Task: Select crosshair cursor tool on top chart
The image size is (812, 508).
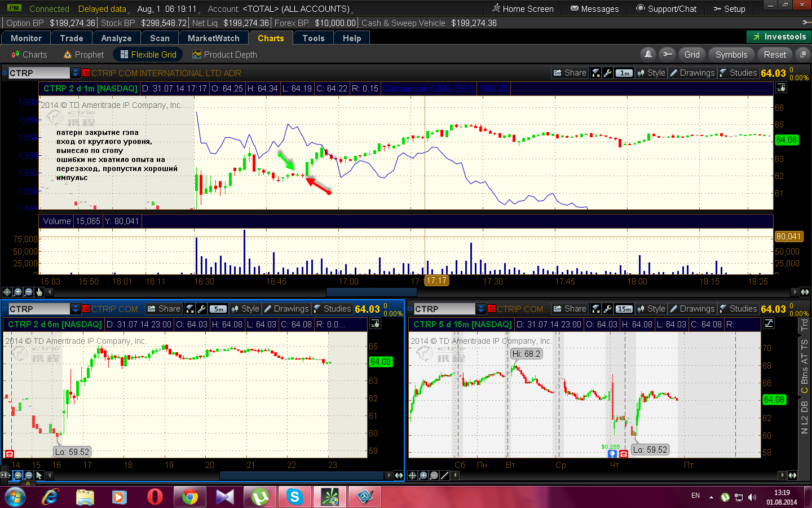Action: coord(7,292)
